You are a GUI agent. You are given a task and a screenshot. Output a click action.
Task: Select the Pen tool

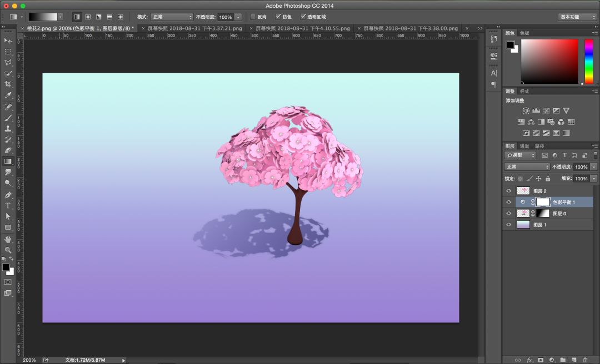click(x=8, y=195)
